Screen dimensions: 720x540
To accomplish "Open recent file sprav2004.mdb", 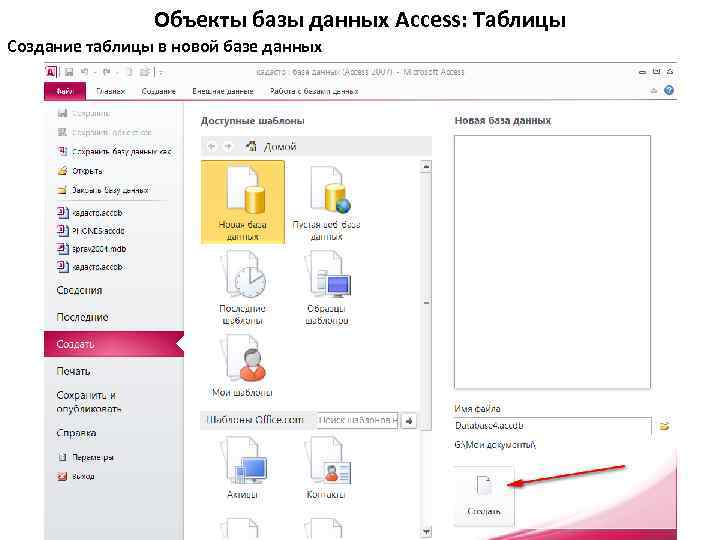I will pos(91,248).
